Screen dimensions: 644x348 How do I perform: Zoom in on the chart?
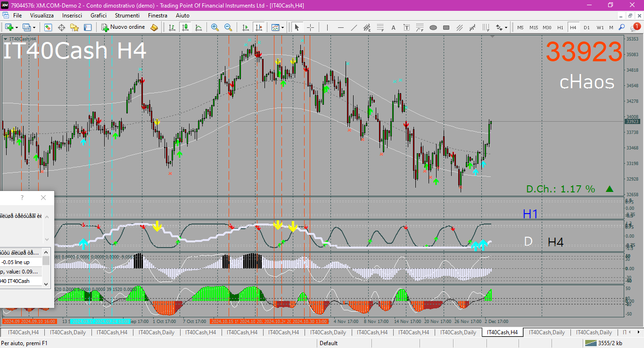tap(215, 27)
